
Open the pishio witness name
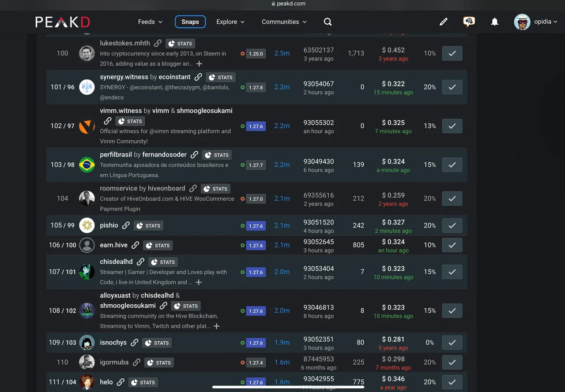[109, 225]
